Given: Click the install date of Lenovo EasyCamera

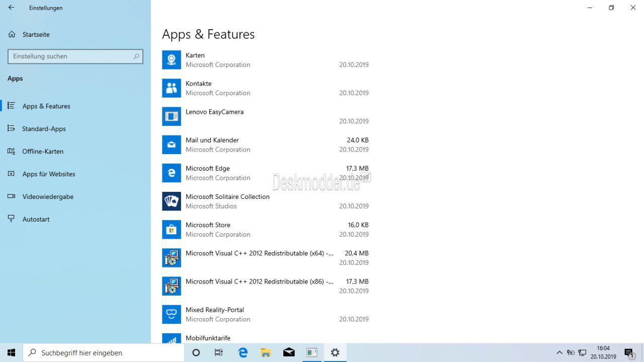Looking at the screenshot, I should click(x=354, y=121).
